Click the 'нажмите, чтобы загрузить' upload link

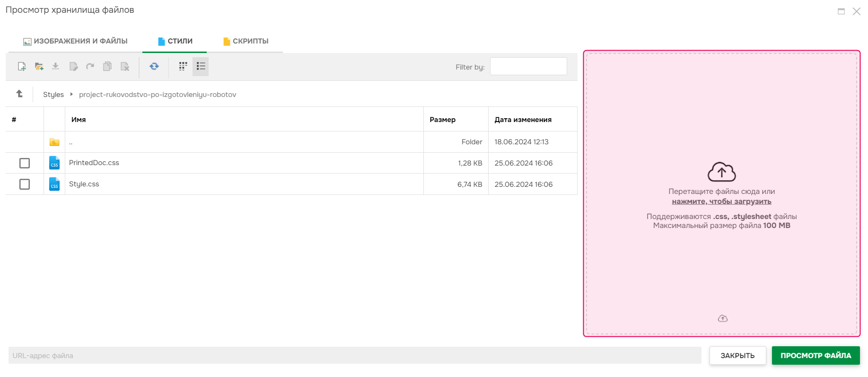(x=721, y=202)
